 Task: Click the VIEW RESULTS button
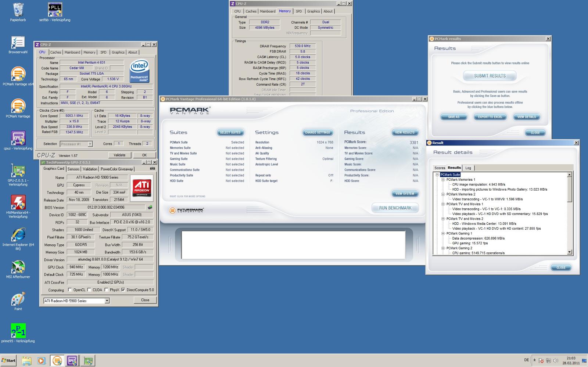(x=405, y=133)
